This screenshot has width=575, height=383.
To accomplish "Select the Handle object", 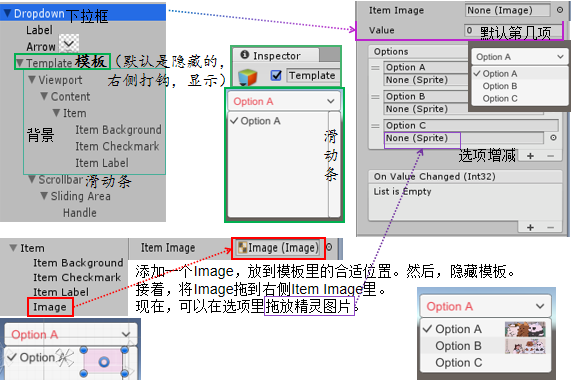I will pyautogui.click(x=80, y=213).
